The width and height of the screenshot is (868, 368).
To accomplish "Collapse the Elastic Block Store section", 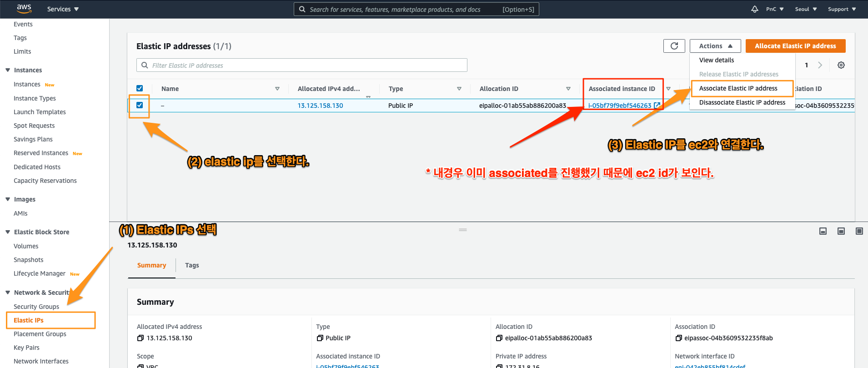I will [8, 232].
